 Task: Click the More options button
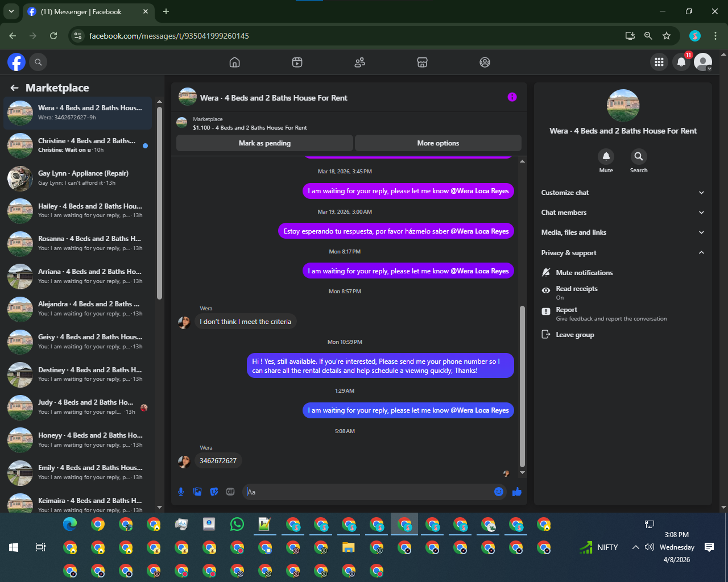pyautogui.click(x=438, y=143)
